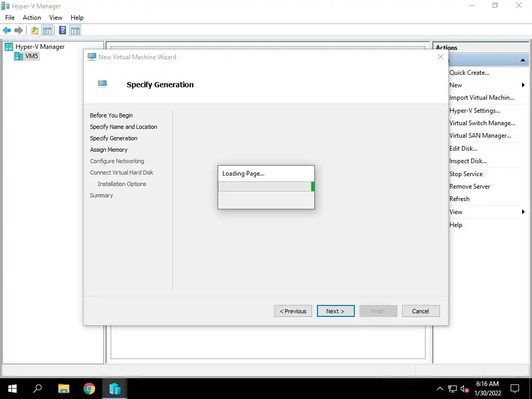Viewport: 532px width, 399px height.
Task: Expand the New submenu arrow in Actions
Action: [523, 85]
